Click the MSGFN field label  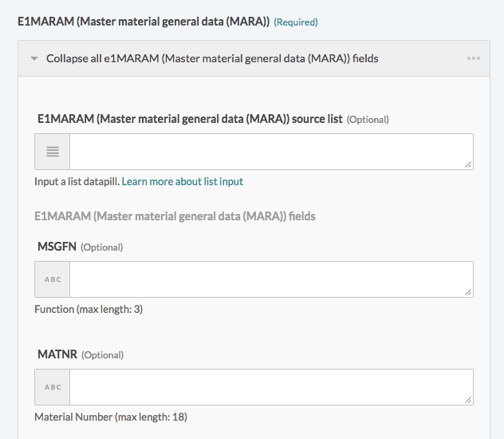click(57, 247)
